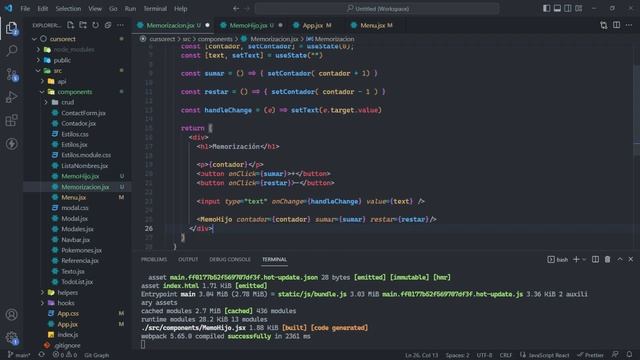This screenshot has width=640, height=360.
Task: Show the Debug Console tab
Action: (230, 260)
